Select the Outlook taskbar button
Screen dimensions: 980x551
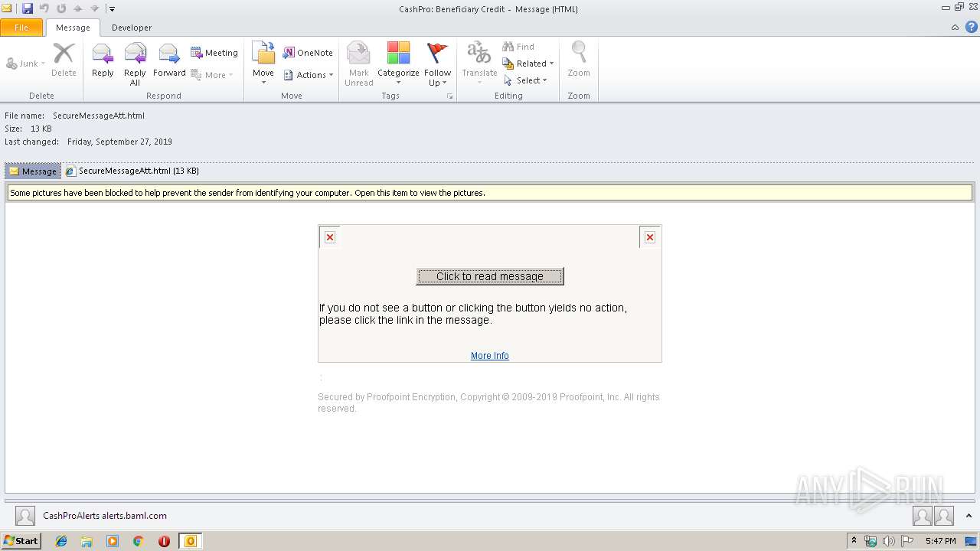pos(191,541)
